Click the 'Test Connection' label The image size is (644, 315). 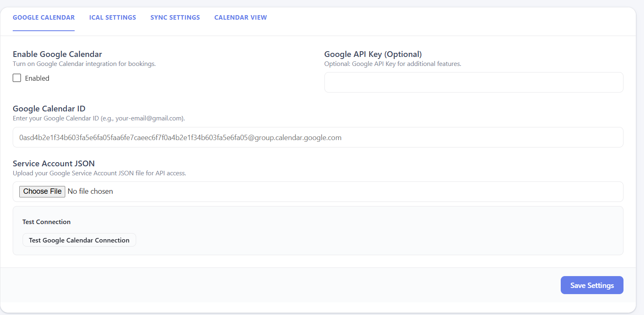coord(46,222)
